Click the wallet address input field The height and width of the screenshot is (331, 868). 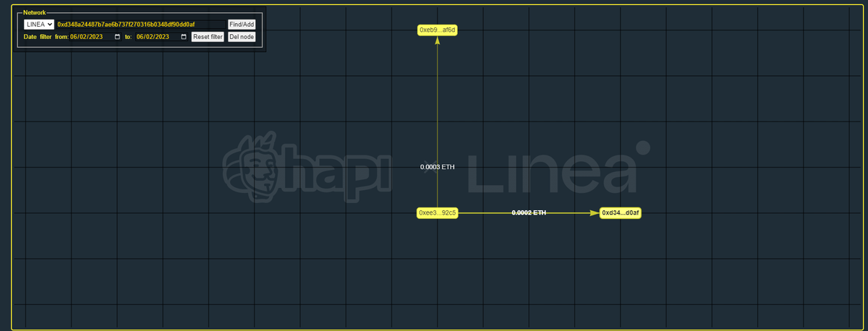tap(140, 25)
